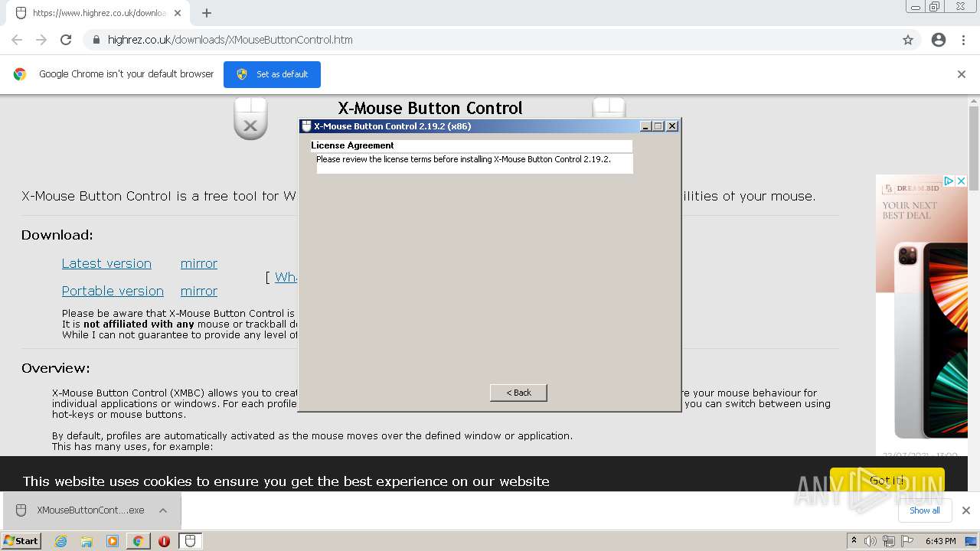Go forward with the browser forward arrow

click(41, 40)
